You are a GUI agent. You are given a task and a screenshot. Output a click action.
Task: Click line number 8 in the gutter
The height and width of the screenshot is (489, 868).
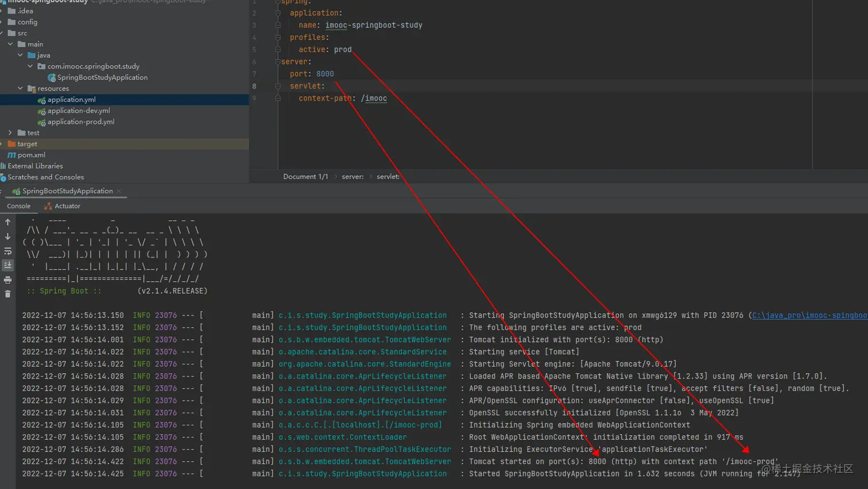pos(254,86)
